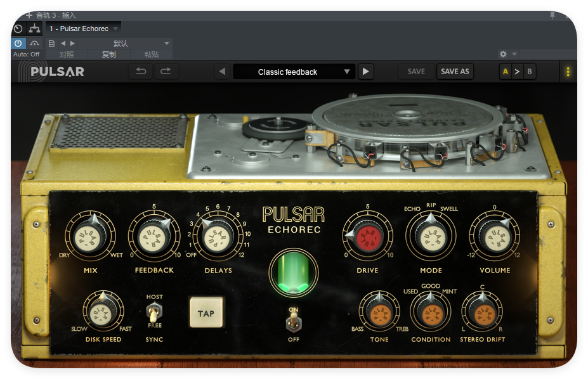The image size is (588, 379).
Task: Open the yellow three-dot options menu
Action: pyautogui.click(x=568, y=71)
